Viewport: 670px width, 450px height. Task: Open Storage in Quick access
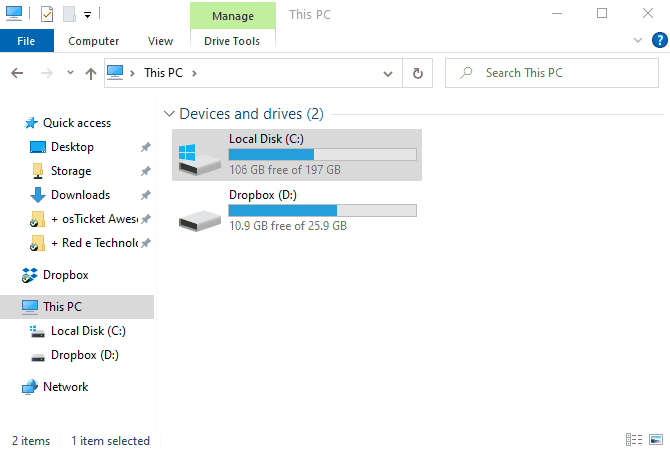click(71, 171)
